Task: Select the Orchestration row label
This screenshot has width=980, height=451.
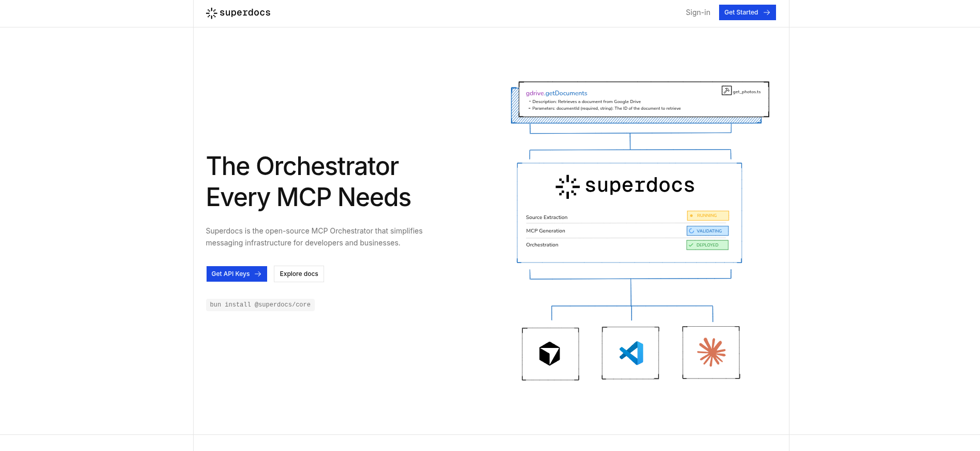Action: coord(542,245)
